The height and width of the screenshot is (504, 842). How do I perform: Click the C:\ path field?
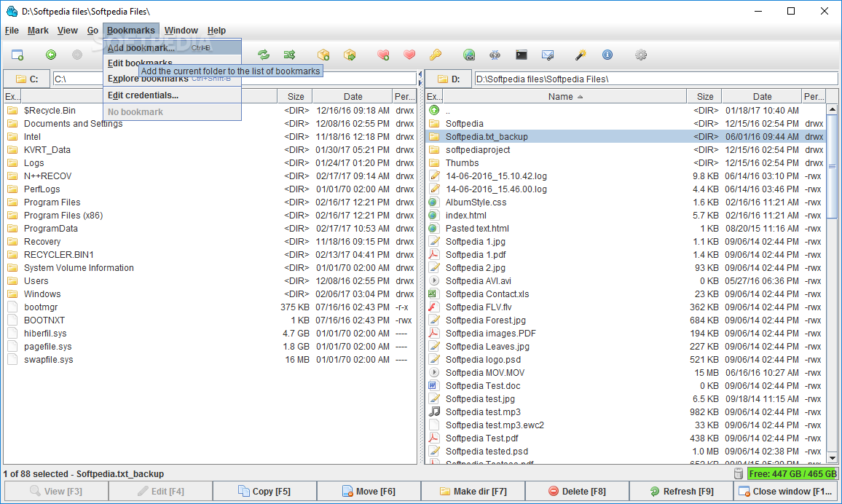point(235,79)
